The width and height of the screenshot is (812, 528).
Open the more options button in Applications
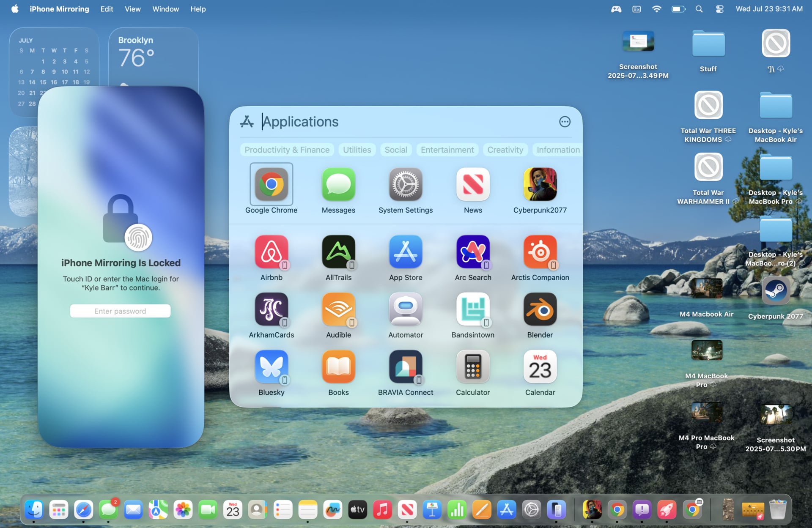coord(565,122)
